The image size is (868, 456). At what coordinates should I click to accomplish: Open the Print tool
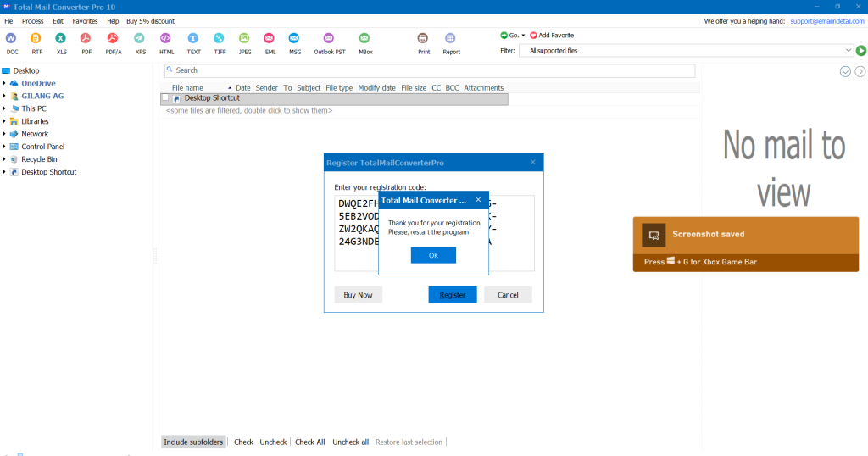[423, 38]
